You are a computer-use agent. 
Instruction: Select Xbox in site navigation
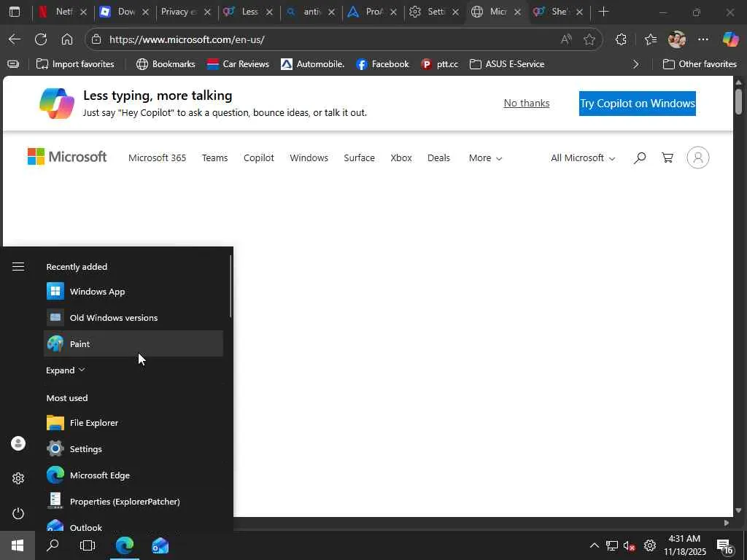(401, 158)
